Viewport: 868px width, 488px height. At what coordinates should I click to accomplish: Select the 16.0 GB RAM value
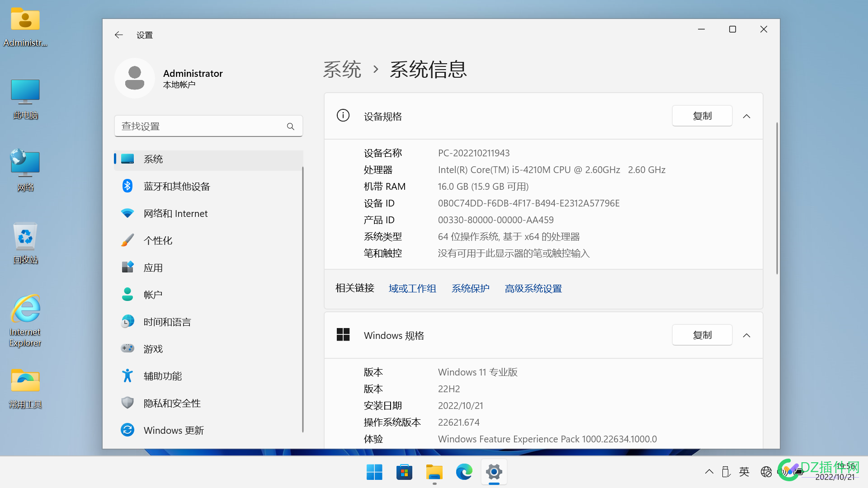tap(483, 187)
